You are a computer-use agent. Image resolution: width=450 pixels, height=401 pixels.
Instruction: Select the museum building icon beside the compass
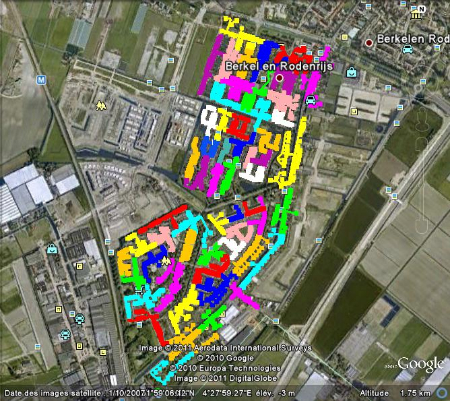click(416, 15)
